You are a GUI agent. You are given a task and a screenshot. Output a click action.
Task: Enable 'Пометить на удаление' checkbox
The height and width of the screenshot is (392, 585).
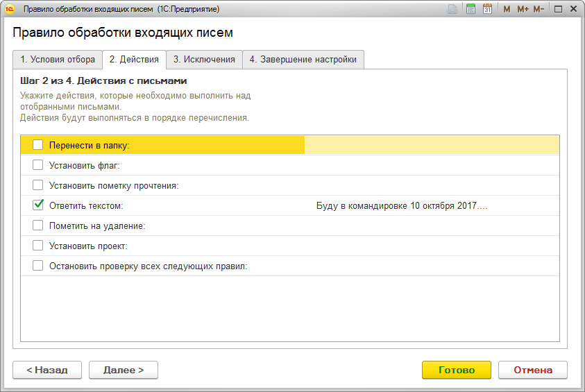coord(37,225)
